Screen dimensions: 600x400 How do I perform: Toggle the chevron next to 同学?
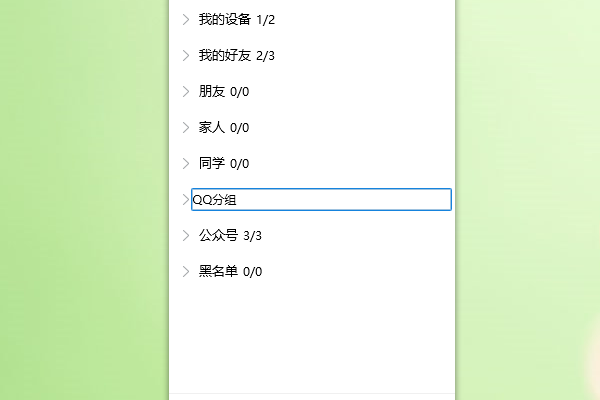pos(185,163)
